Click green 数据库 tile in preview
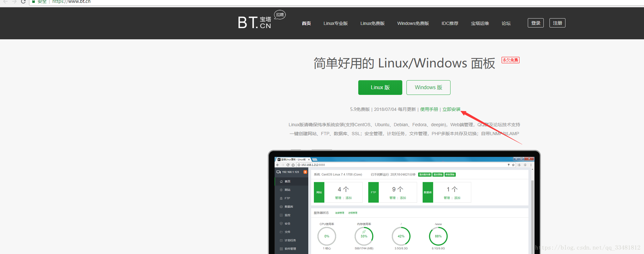The image size is (644, 254). tap(428, 192)
